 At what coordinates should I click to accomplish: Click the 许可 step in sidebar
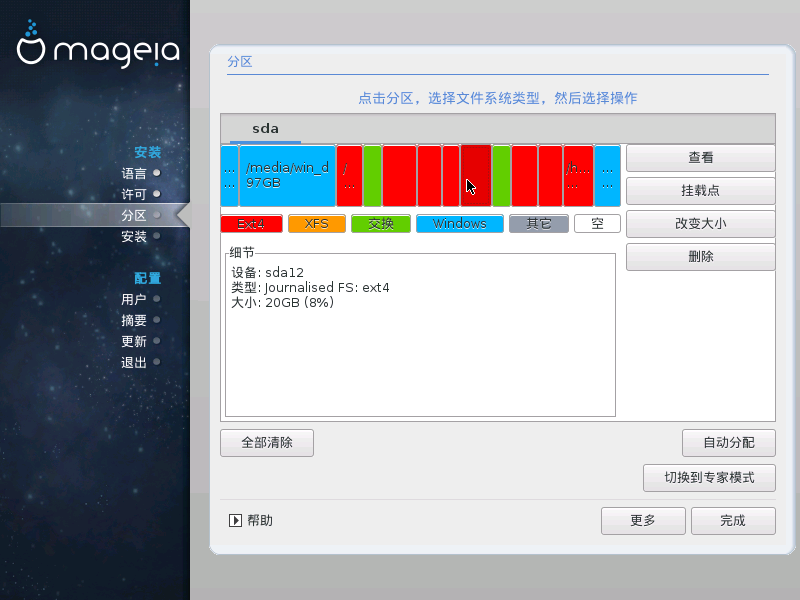[134, 194]
